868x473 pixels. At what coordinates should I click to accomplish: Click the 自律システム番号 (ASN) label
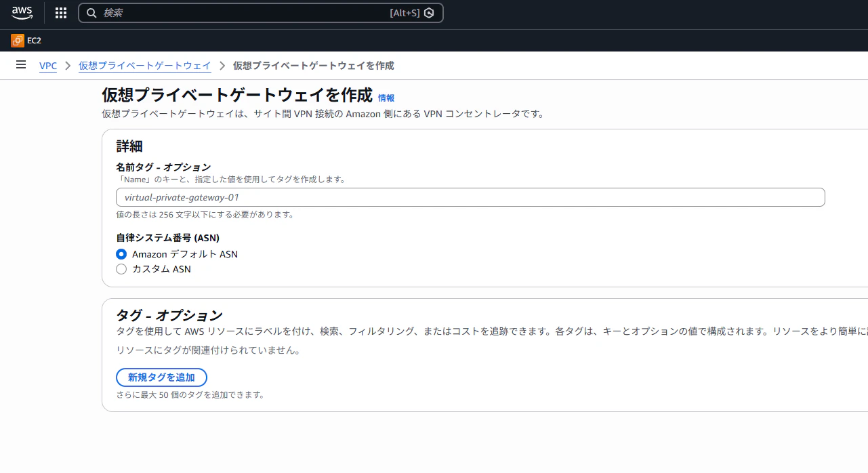pos(167,238)
